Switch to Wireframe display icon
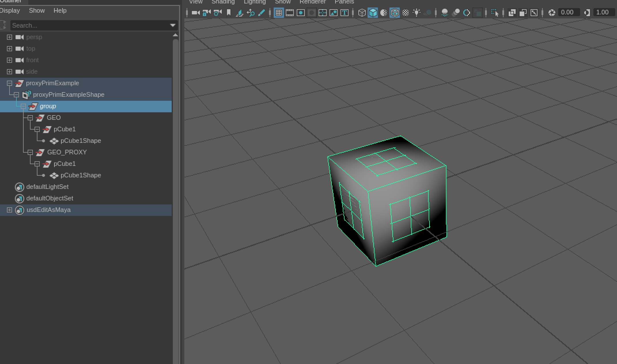This screenshot has width=617, height=364. pos(362,13)
